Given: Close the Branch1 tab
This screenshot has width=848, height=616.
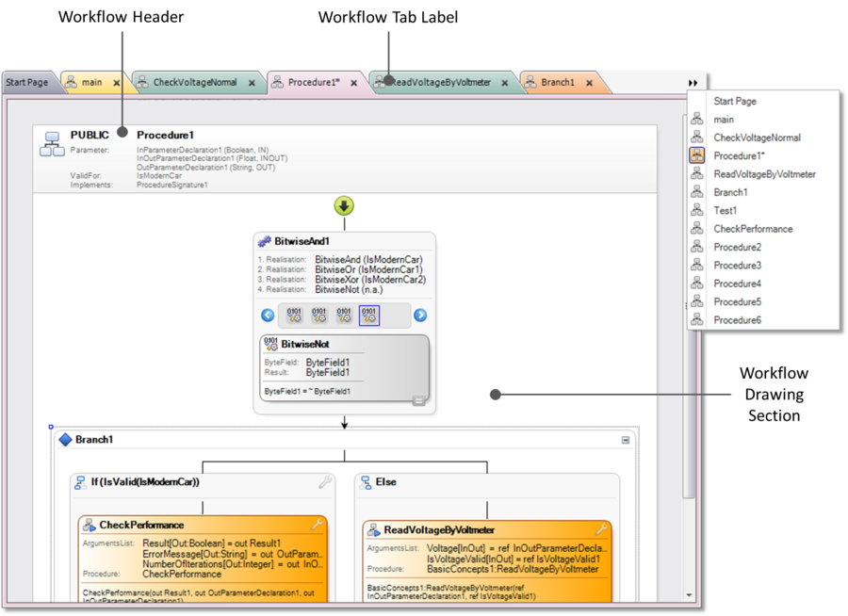Looking at the screenshot, I should point(589,83).
